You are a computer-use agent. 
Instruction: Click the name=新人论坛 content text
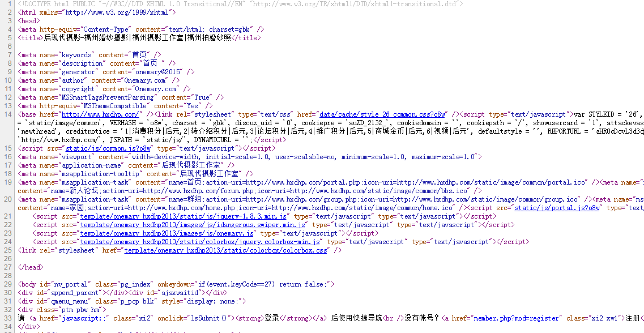80,191
